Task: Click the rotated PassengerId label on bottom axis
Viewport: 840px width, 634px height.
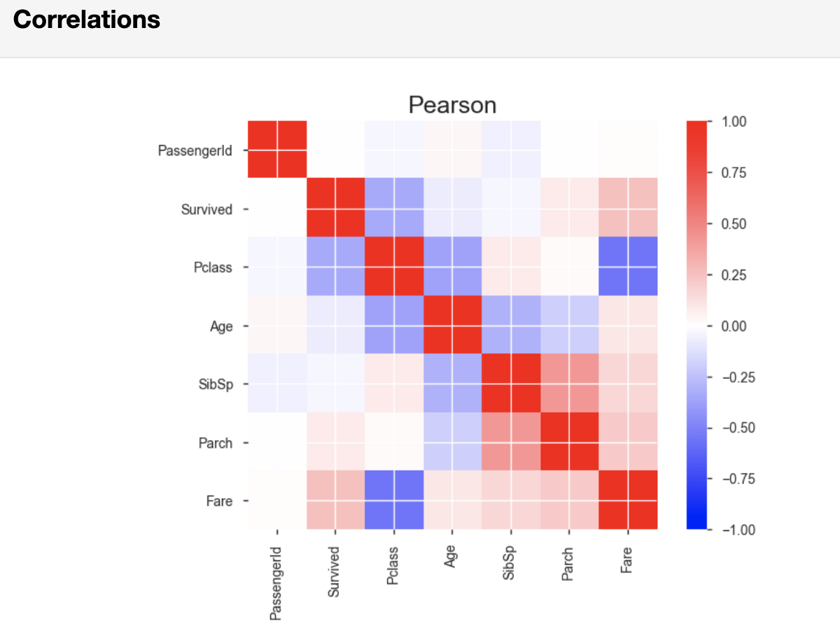Action: pyautogui.click(x=277, y=583)
